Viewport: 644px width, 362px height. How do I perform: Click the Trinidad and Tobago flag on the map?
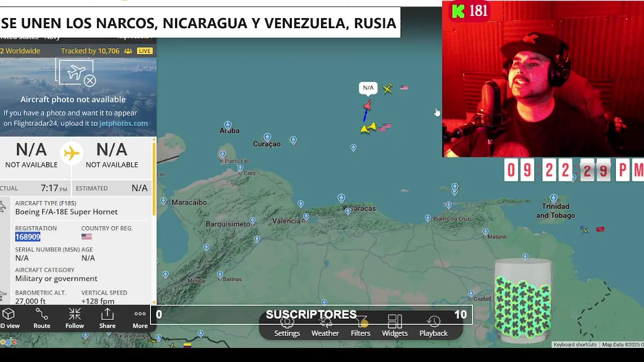coord(600,229)
